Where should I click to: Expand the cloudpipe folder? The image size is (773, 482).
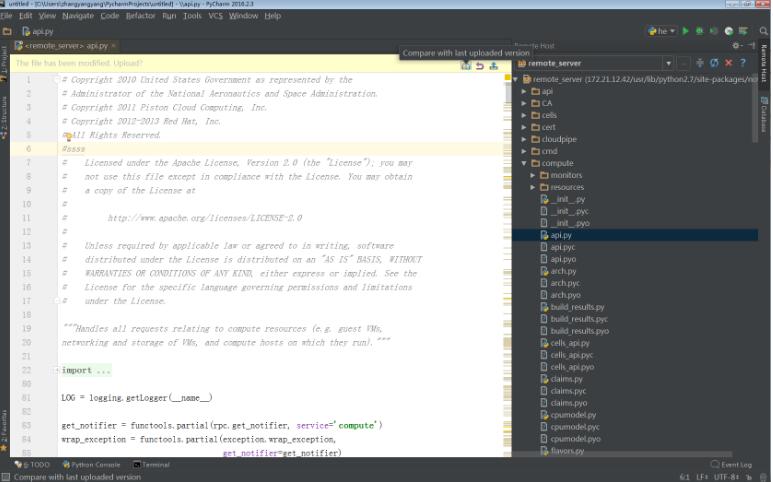pos(524,139)
